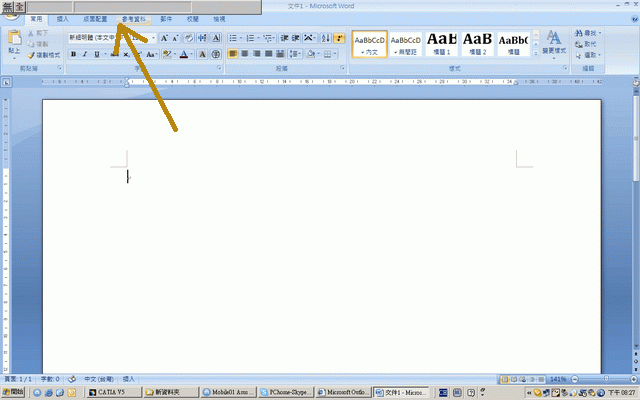The image size is (640, 400).
Task: Switch to the Mailings (郵件) tab
Action: coord(166,19)
